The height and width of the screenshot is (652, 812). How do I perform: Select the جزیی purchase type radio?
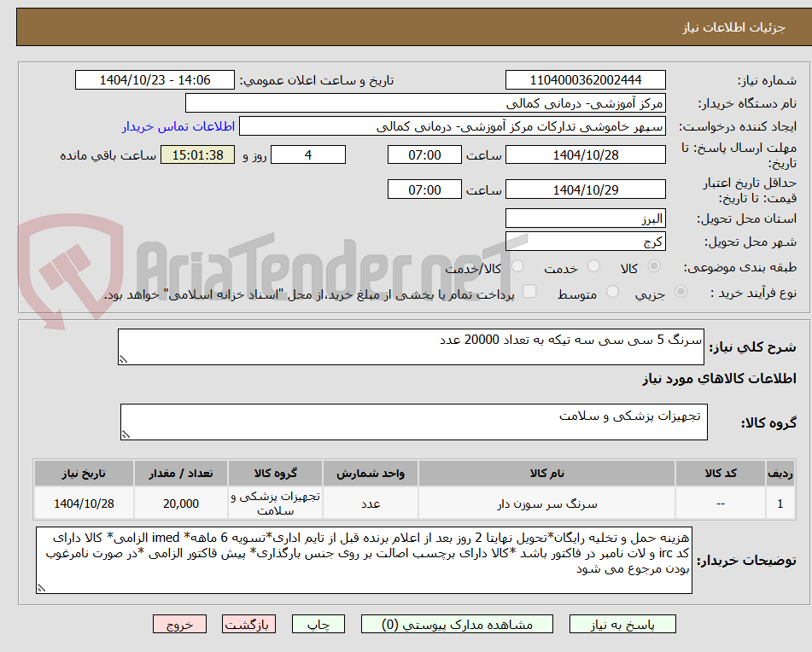[x=681, y=292]
